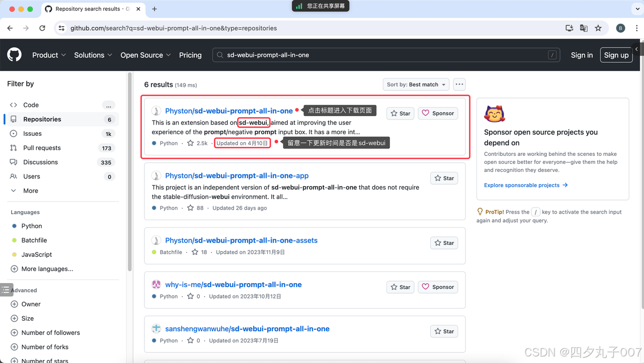Viewport: 644px width, 363px height.
Task: Filter by Batchfile language
Action: click(x=34, y=240)
